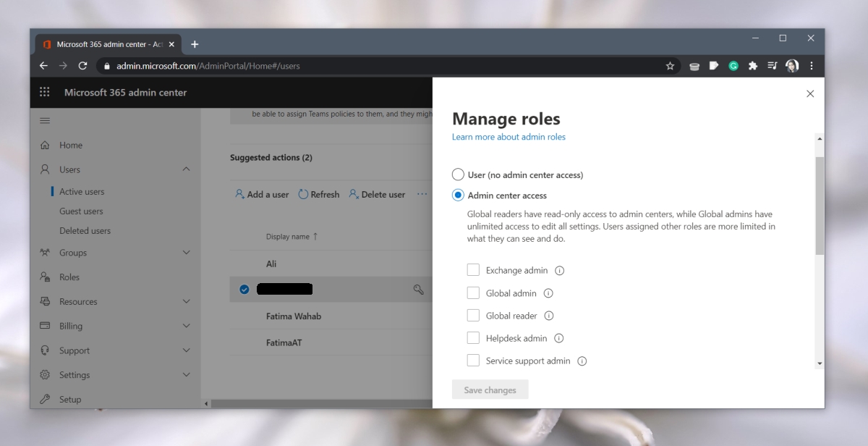Click the Groups icon in sidebar
This screenshot has height=446, width=868.
(x=45, y=253)
